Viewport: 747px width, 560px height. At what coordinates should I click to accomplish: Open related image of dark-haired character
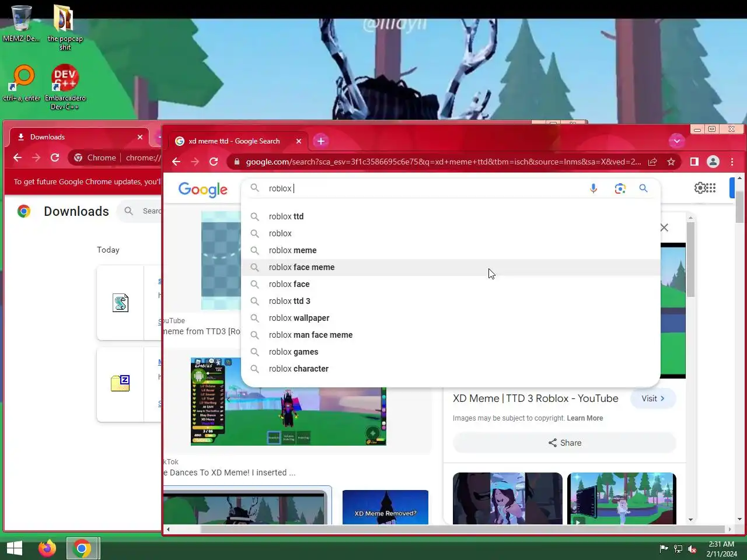pyautogui.click(x=508, y=499)
